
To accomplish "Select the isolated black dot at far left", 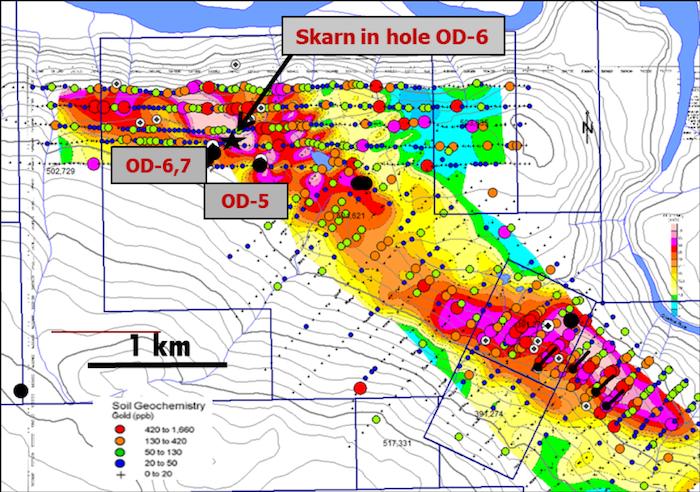I will click(19, 389).
